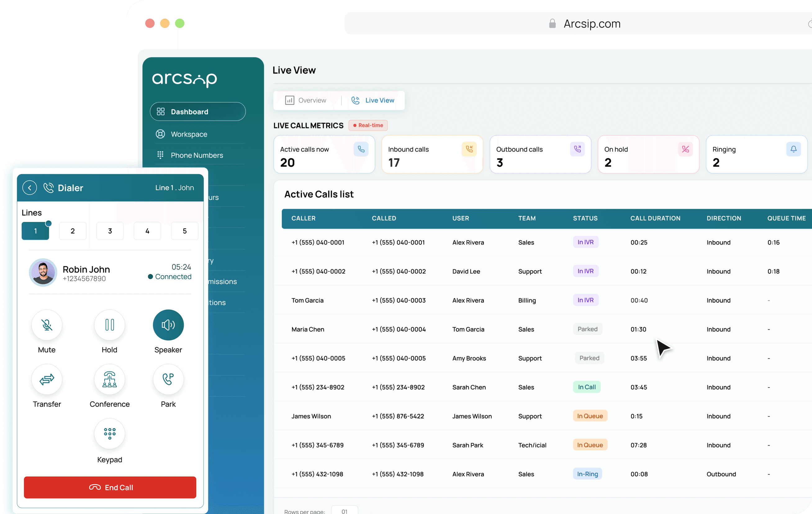
Task: Switch to line 3
Action: pyautogui.click(x=110, y=231)
